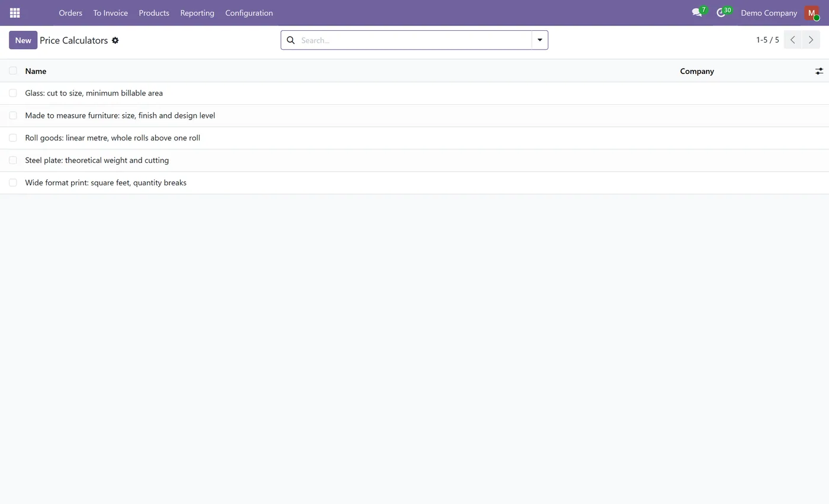Open the Demo Company switcher
This screenshot has width=829, height=504.
pyautogui.click(x=769, y=12)
